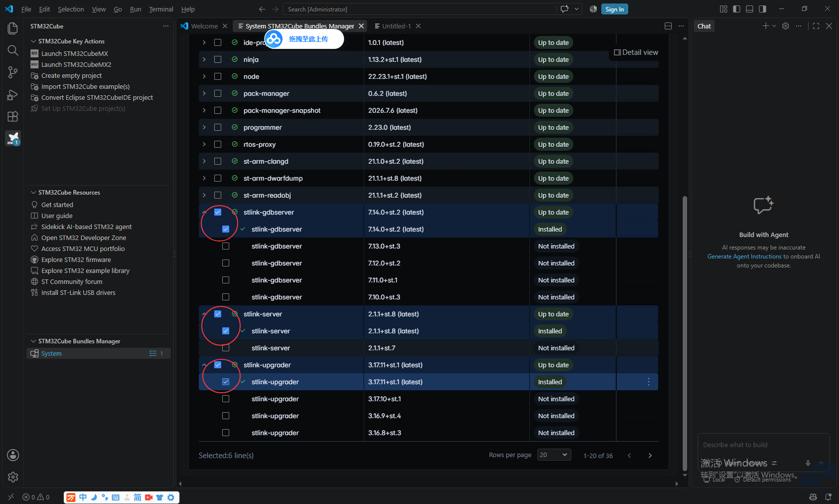Click the bundle table vertical scrollbar

pos(685,333)
